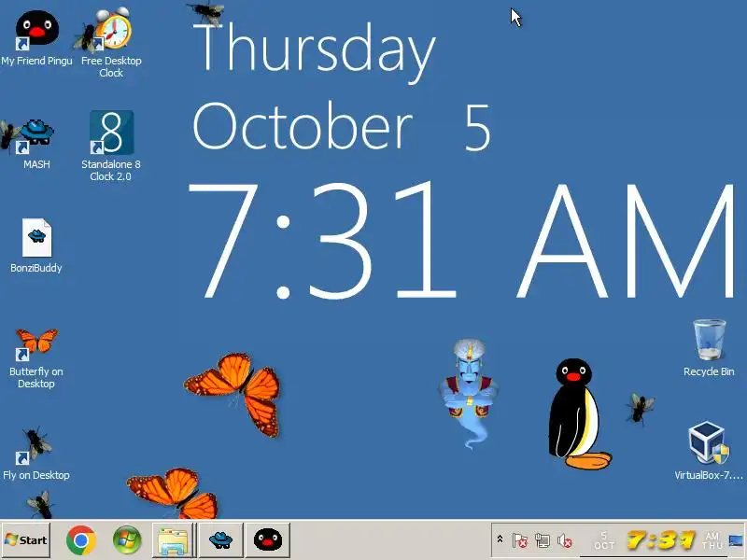
Task: Click the 5 OCT date in tray
Action: pyautogui.click(x=604, y=540)
